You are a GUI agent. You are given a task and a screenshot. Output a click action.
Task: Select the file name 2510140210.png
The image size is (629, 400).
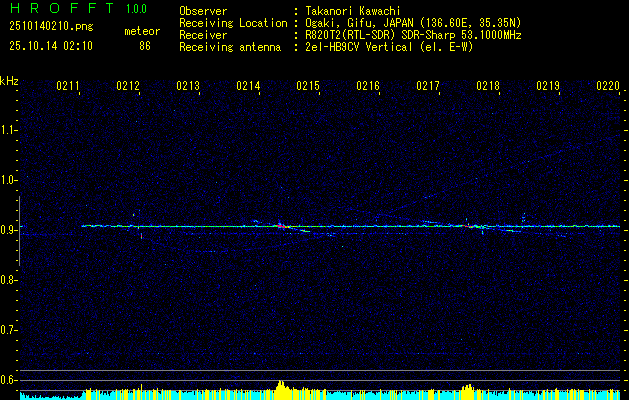51,27
